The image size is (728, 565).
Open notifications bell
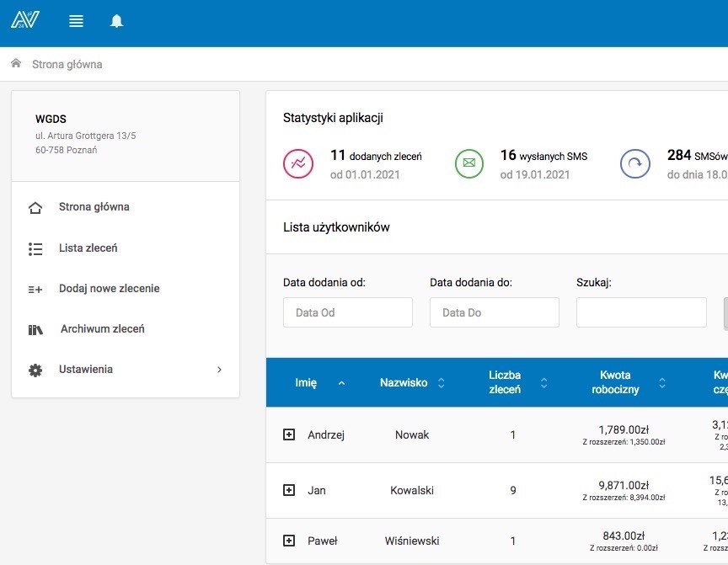(117, 21)
